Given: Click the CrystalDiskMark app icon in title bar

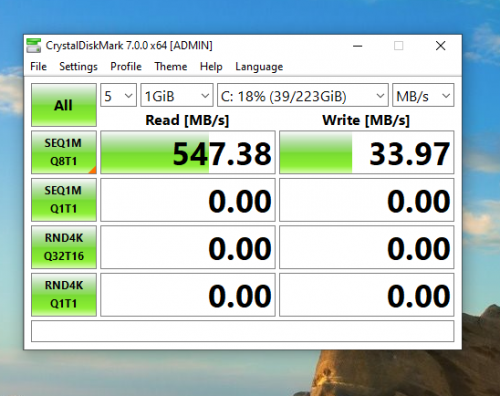Looking at the screenshot, I should coord(33,46).
